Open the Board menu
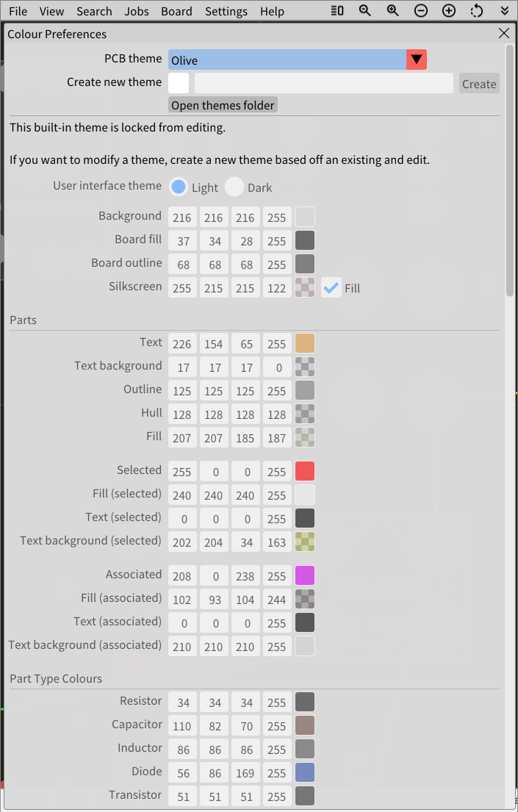Viewport: 518px width, 812px height. coord(176,11)
